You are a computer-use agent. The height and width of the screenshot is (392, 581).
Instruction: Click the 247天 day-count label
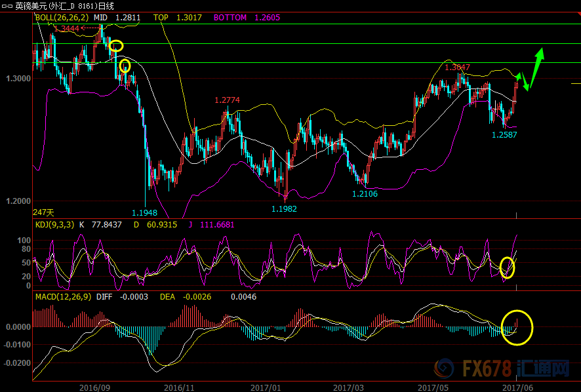click(x=43, y=212)
